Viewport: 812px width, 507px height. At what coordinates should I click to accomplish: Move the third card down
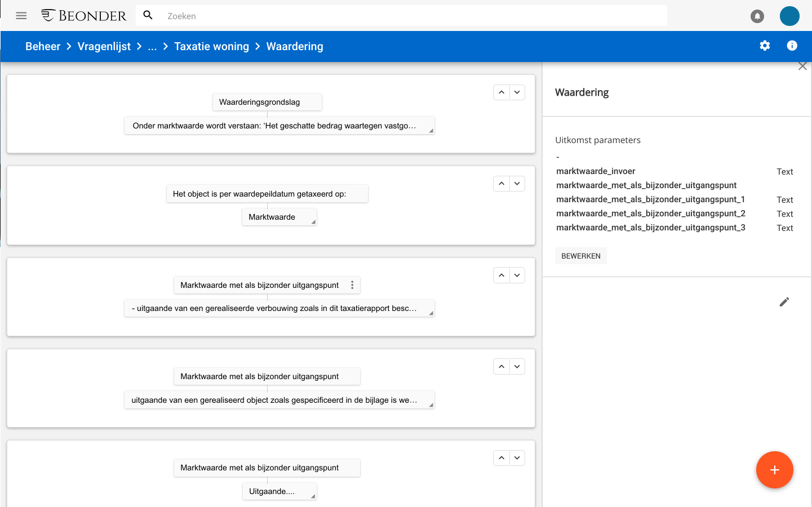click(517, 275)
